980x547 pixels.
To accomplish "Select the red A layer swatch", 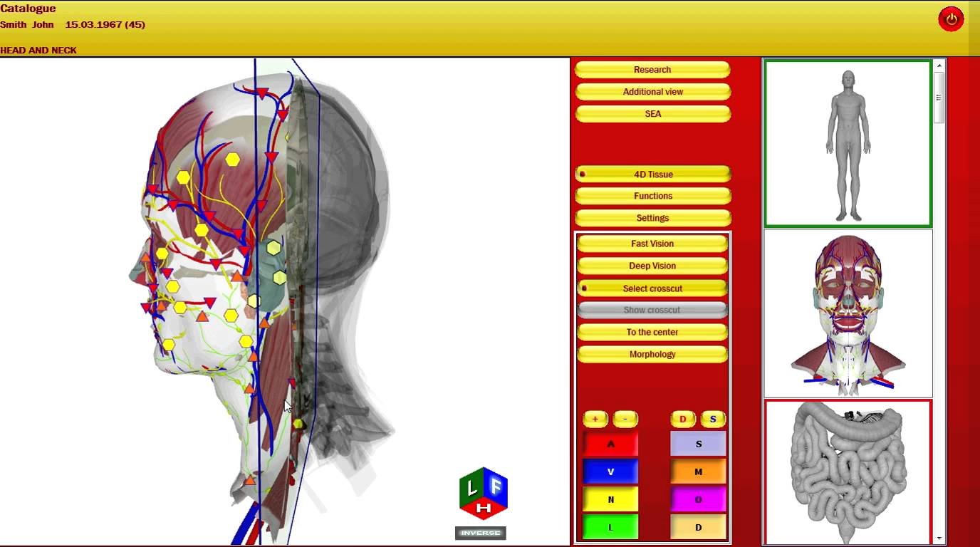I will tap(610, 444).
